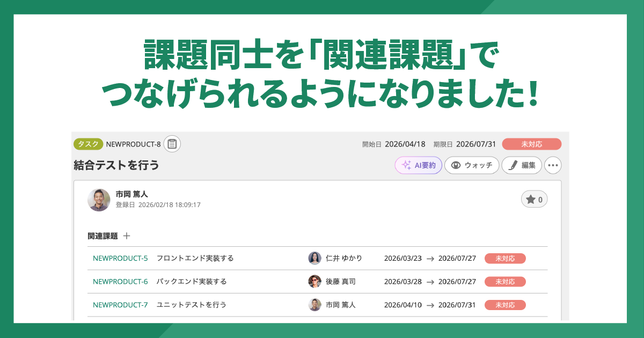Open the 編集 pencil button
Viewport: 644px width, 338px height.
tap(522, 165)
